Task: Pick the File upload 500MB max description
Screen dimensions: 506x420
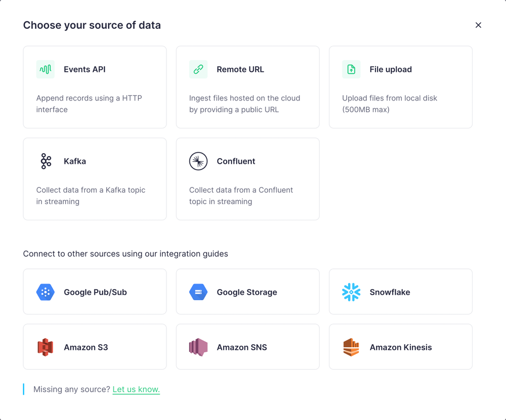Action: (390, 104)
